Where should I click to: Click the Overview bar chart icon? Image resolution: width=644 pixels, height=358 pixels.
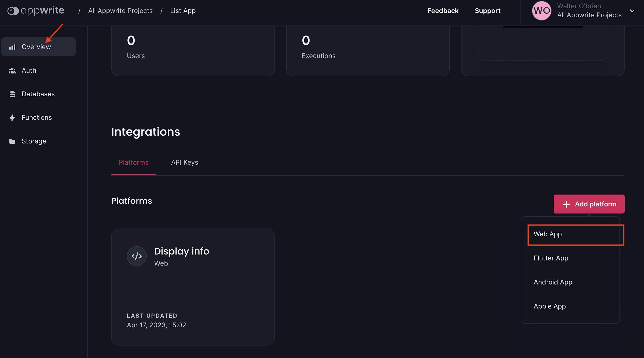coord(12,47)
